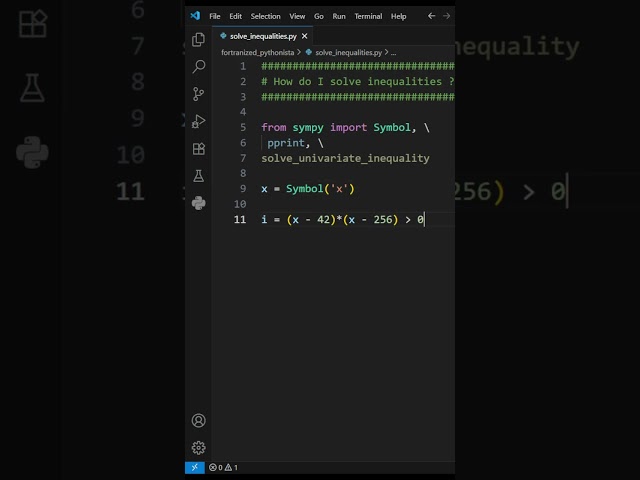Open the Edit menu

[x=236, y=16]
